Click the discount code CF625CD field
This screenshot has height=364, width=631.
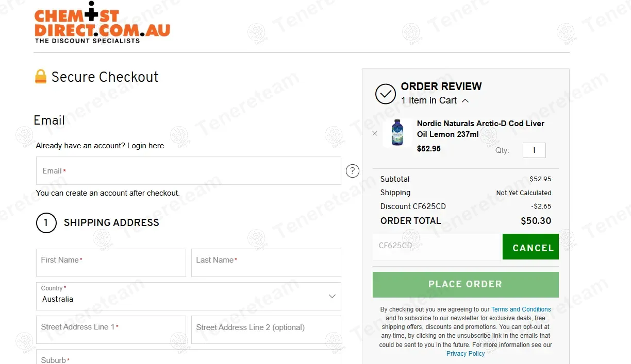coord(437,247)
